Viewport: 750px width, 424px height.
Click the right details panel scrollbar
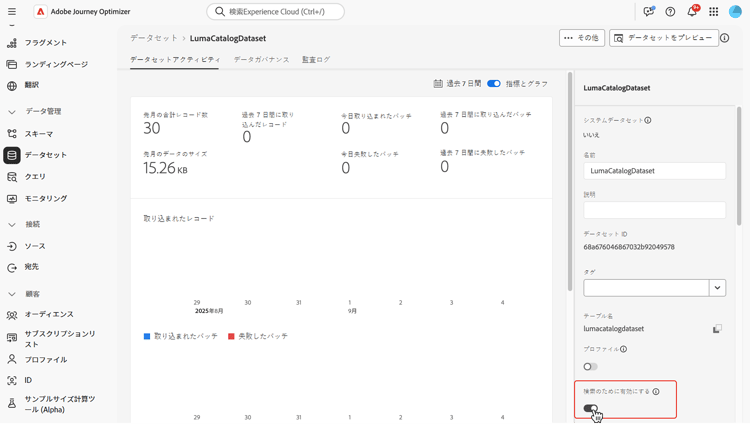tap(739, 166)
